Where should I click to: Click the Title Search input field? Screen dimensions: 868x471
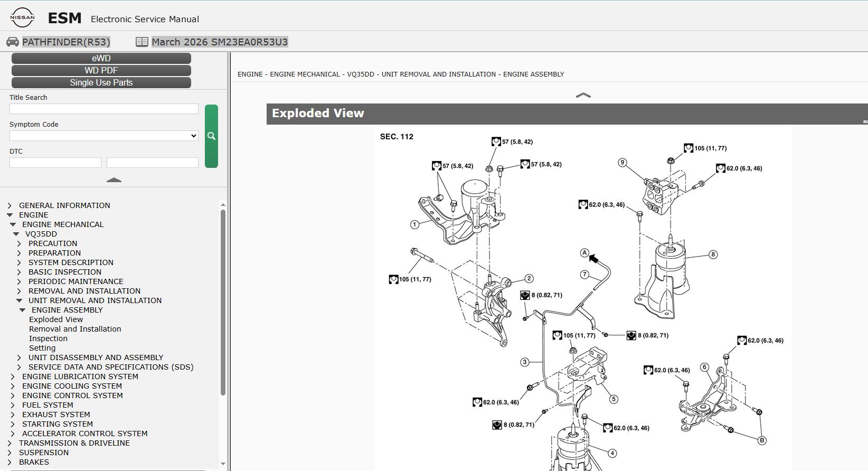(x=104, y=109)
